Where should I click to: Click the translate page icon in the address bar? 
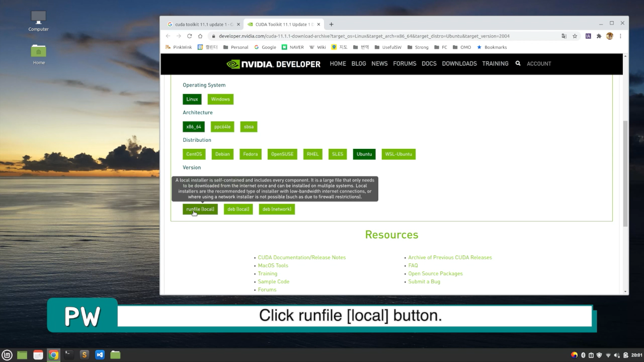(x=564, y=36)
